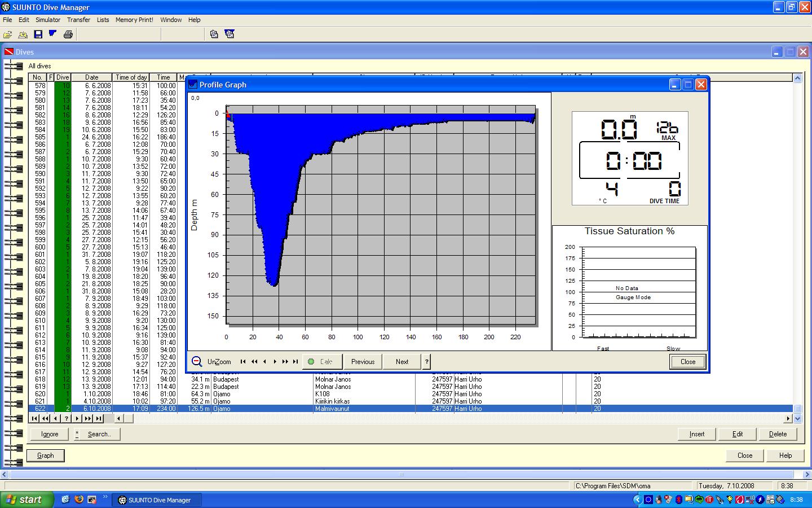The height and width of the screenshot is (508, 812).
Task: Click the UnZoom magnifier icon
Action: click(x=197, y=362)
